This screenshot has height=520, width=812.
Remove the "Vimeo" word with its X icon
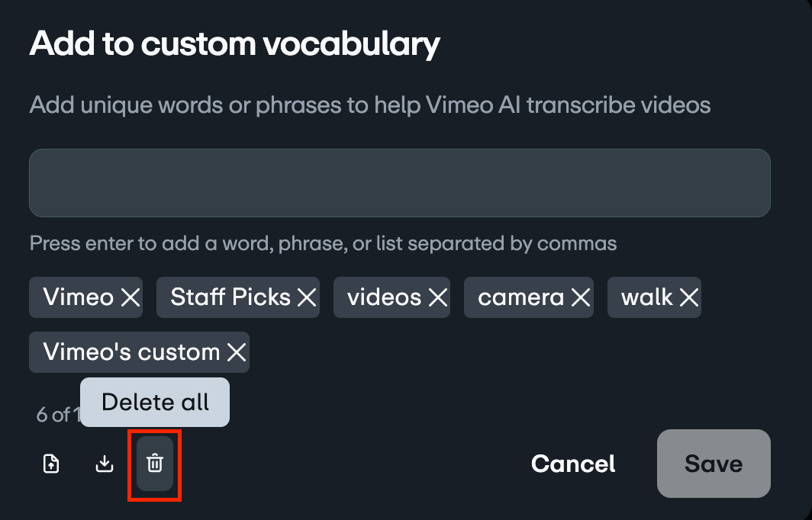point(130,297)
